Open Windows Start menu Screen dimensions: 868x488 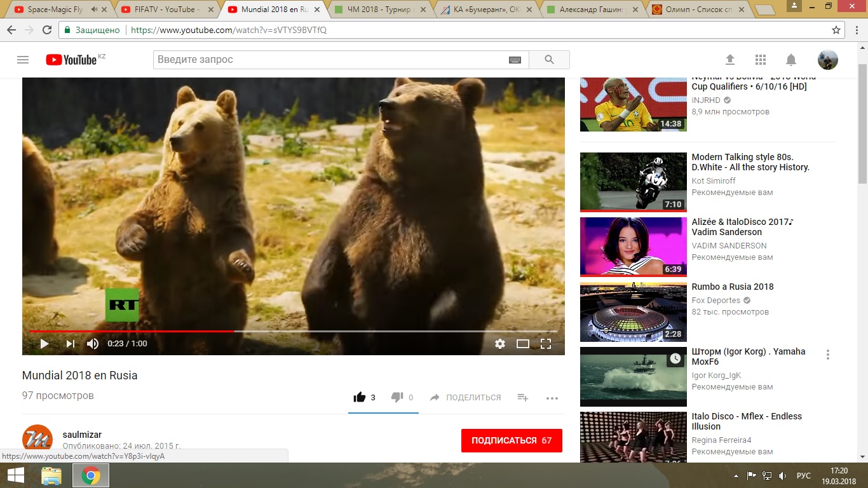15,475
